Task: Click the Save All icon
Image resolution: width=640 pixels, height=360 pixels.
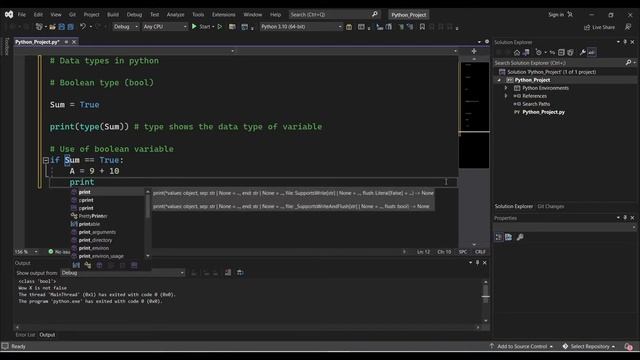Action: click(x=71, y=27)
